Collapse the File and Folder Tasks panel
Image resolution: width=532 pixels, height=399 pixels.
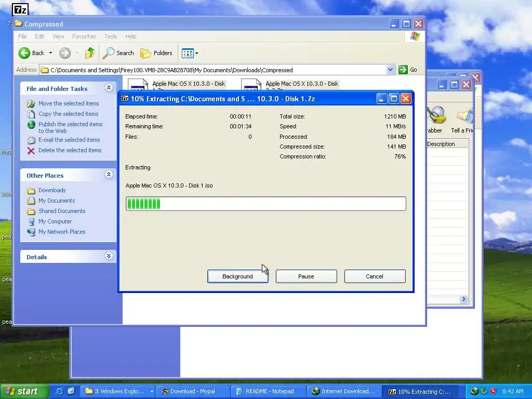pyautogui.click(x=109, y=88)
